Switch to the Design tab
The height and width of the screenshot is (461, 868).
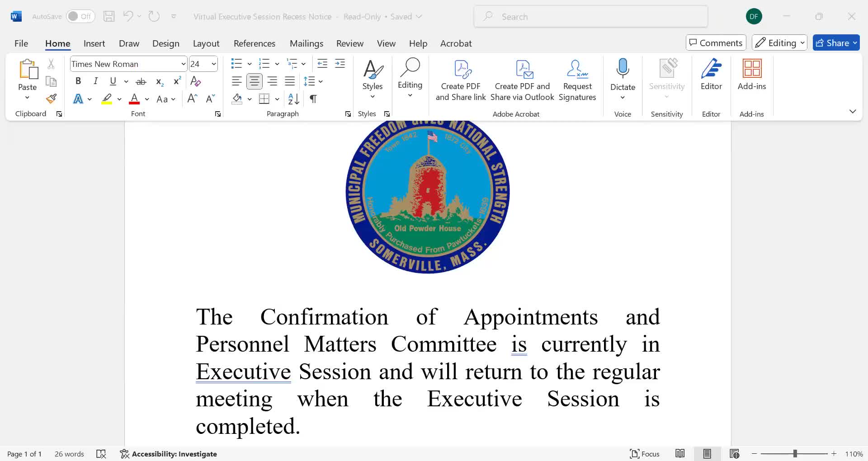pyautogui.click(x=166, y=43)
